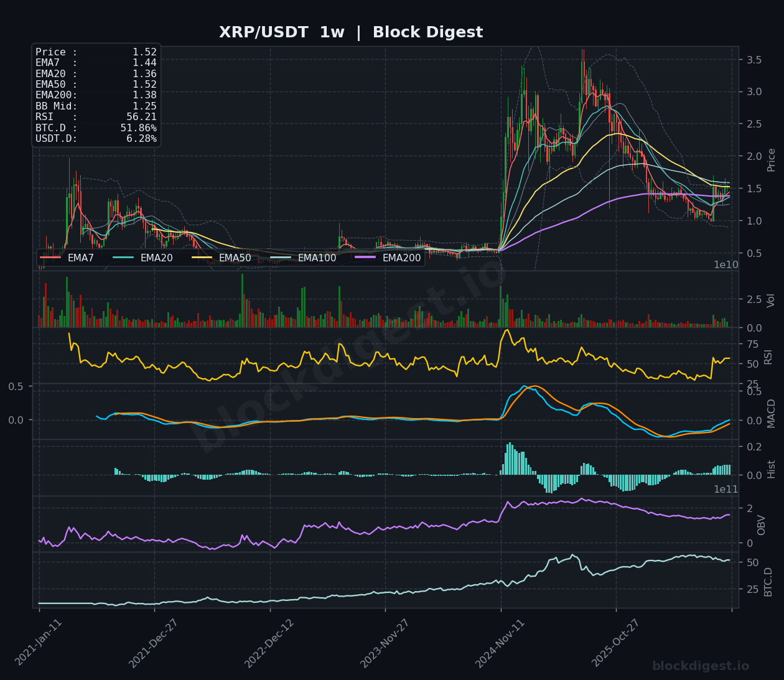Screen dimensions: 784x680
Task: Select the EMA100 legend entry
Action: 303,258
